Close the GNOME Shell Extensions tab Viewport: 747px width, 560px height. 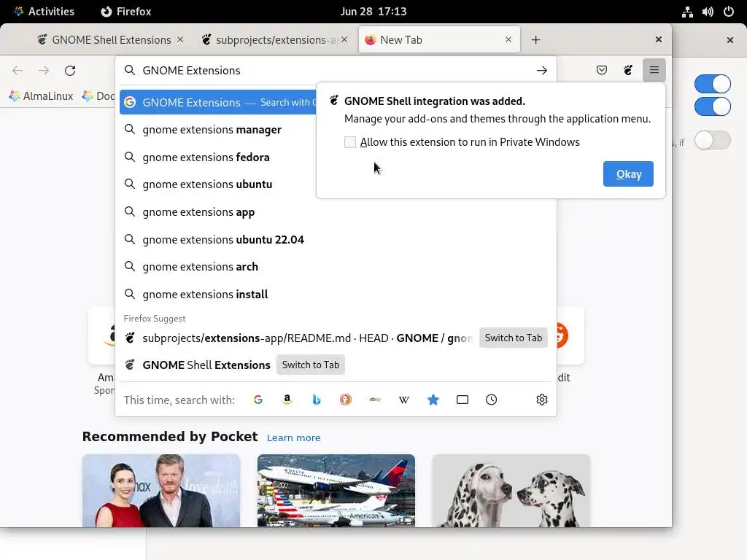click(180, 39)
